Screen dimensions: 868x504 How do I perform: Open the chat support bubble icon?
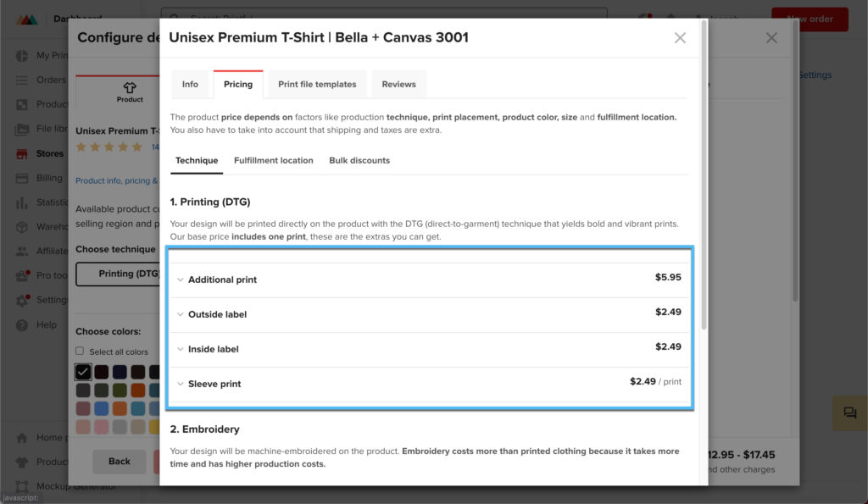pos(849,413)
